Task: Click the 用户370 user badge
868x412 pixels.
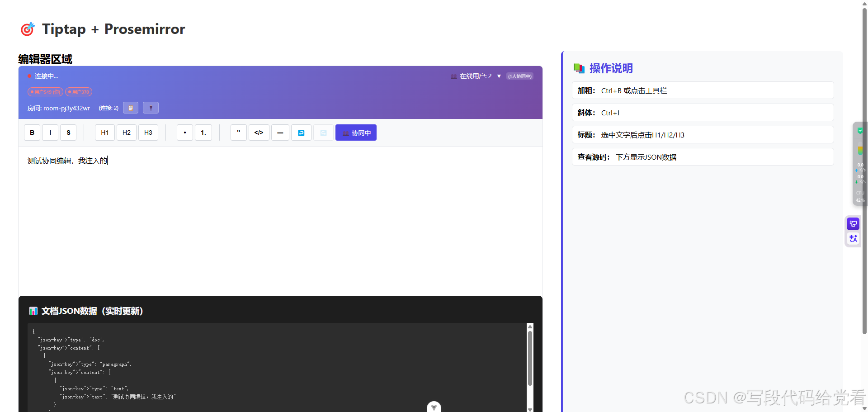Action: click(x=79, y=92)
